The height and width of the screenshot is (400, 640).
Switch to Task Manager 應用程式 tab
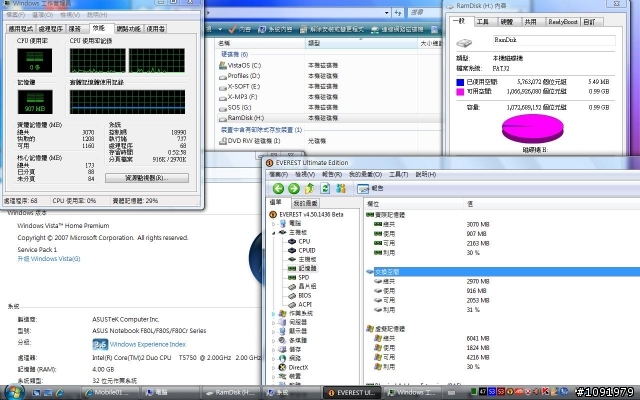point(21,29)
